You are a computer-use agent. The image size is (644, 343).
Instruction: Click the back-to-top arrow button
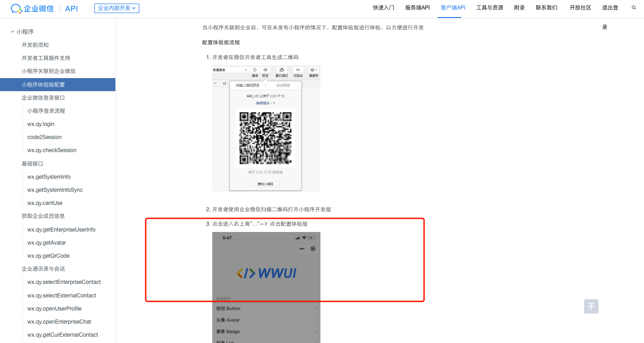[x=591, y=306]
